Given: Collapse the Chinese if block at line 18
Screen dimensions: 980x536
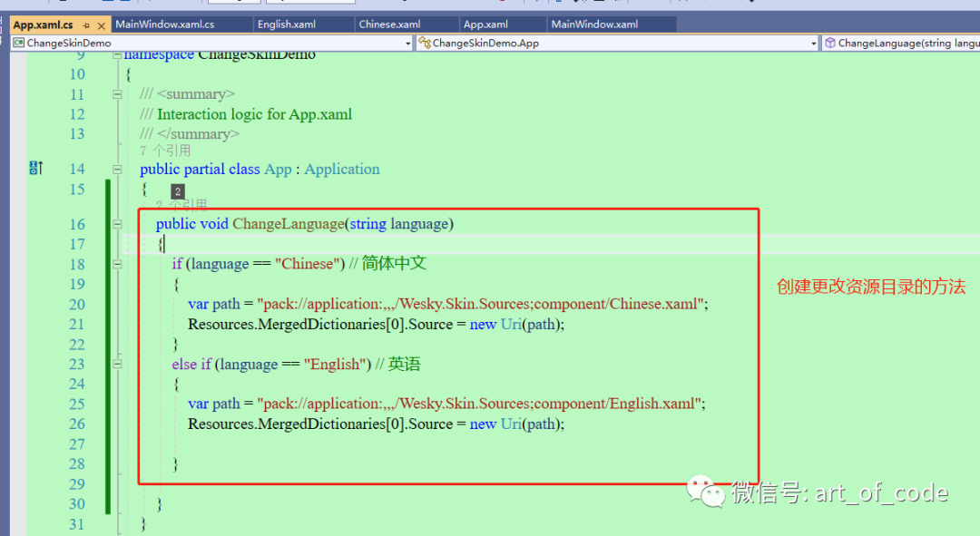Looking at the screenshot, I should [x=117, y=264].
